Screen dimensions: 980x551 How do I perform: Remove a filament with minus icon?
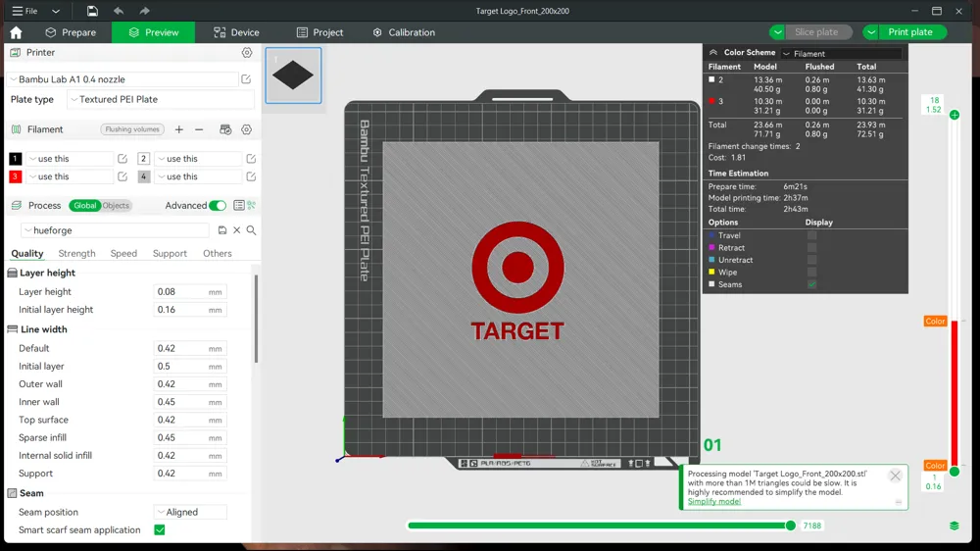(199, 129)
